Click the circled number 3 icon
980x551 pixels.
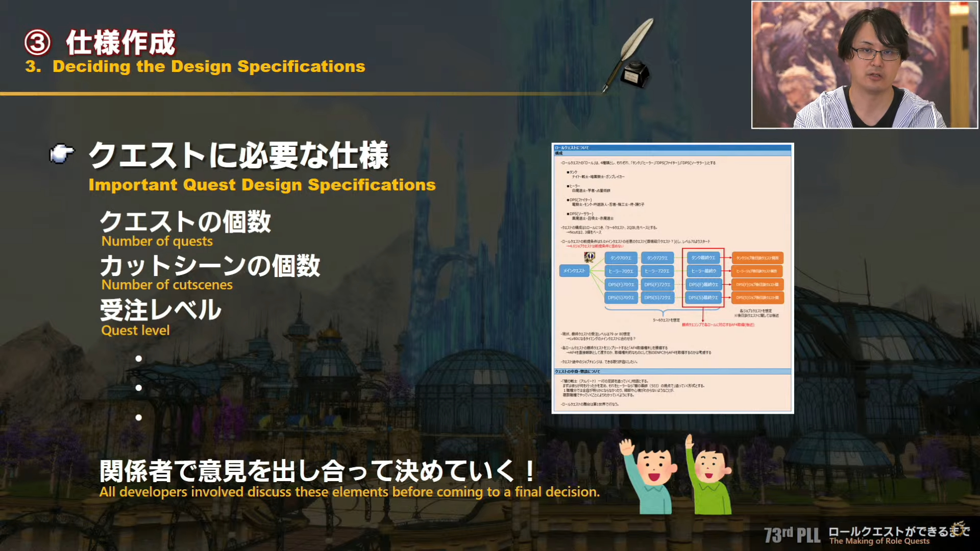click(x=38, y=43)
